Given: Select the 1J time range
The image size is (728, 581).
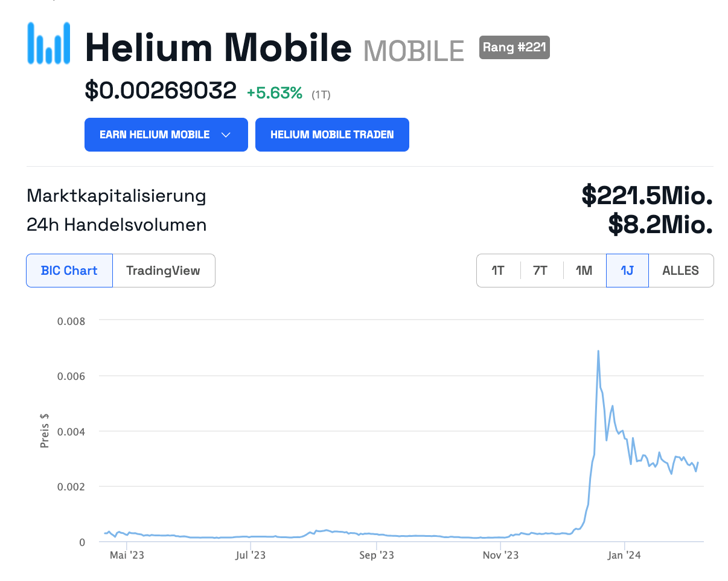Looking at the screenshot, I should 627,271.
